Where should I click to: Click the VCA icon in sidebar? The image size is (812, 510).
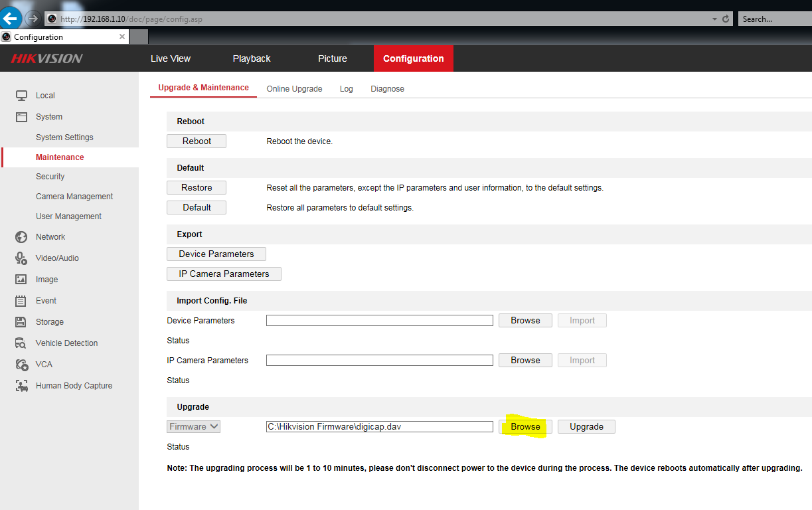[x=21, y=365]
